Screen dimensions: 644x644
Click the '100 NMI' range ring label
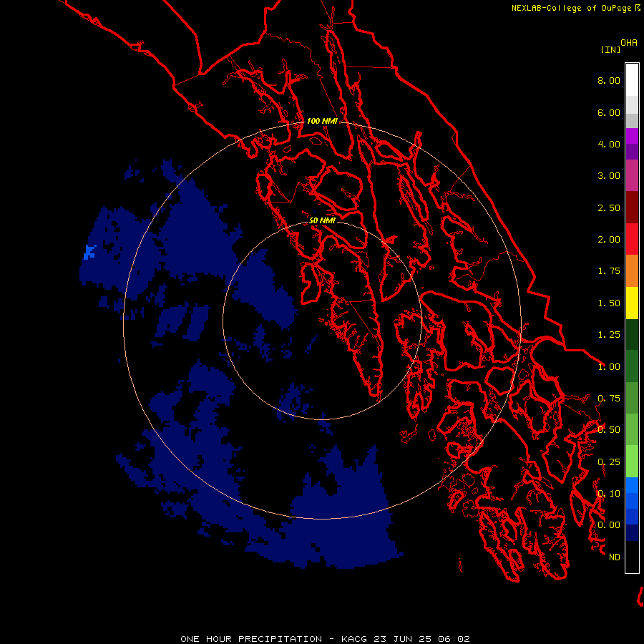click(x=322, y=121)
